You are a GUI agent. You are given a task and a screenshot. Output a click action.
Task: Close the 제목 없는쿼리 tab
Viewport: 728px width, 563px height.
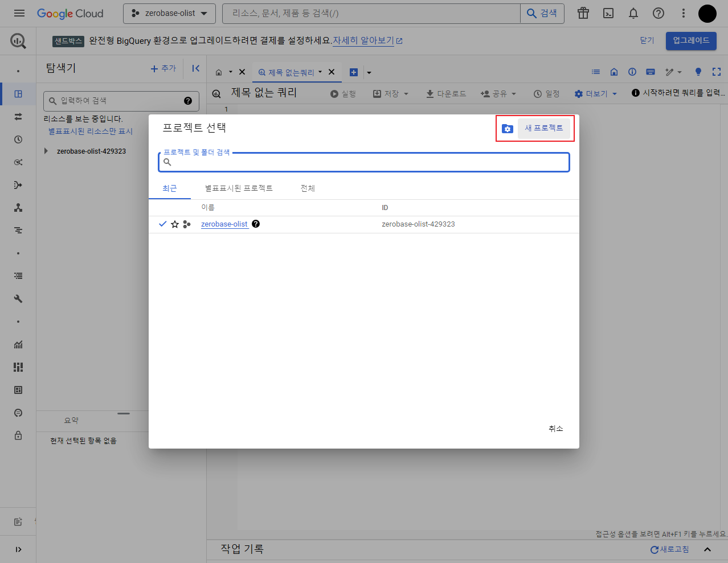(332, 72)
